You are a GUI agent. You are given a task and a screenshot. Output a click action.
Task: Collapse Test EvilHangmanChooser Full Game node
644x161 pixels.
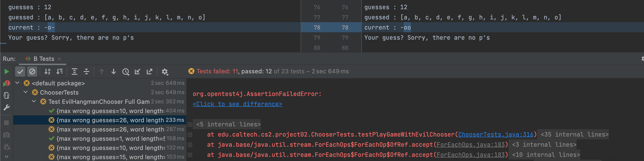click(x=34, y=101)
